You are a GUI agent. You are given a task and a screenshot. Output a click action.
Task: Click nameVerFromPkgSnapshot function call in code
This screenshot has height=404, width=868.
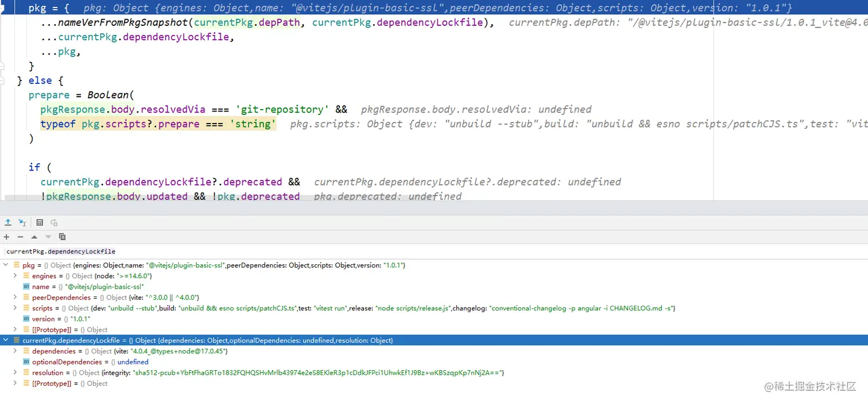(x=123, y=22)
